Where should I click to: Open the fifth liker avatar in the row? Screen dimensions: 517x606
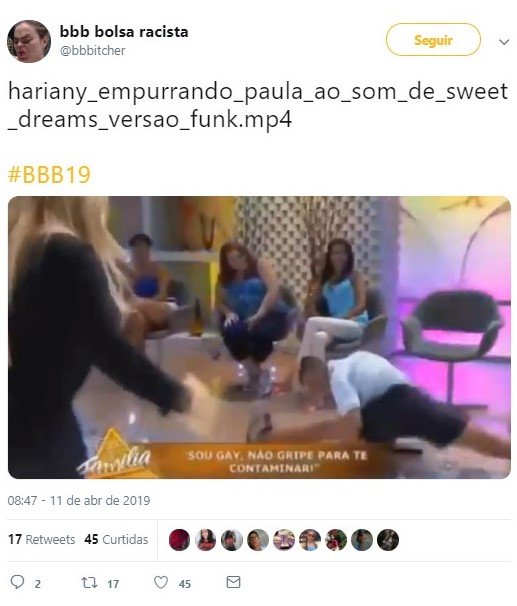click(x=284, y=540)
